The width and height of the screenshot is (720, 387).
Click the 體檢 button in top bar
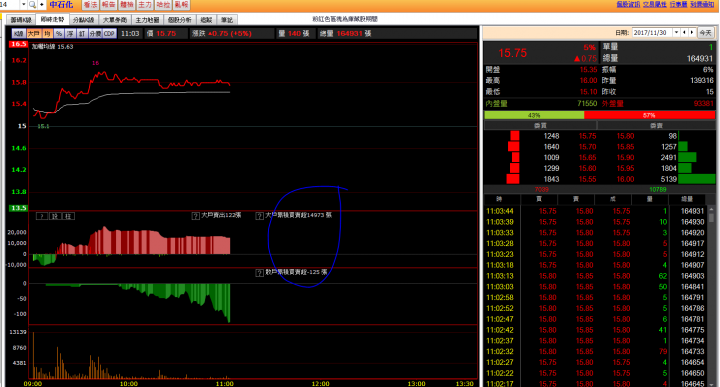point(127,5)
